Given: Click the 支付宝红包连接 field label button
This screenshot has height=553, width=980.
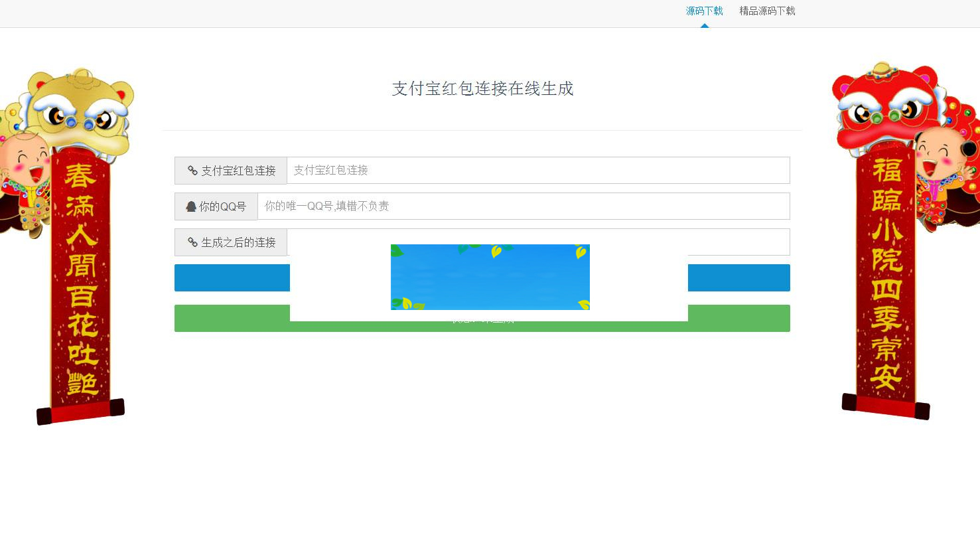Looking at the screenshot, I should [230, 171].
